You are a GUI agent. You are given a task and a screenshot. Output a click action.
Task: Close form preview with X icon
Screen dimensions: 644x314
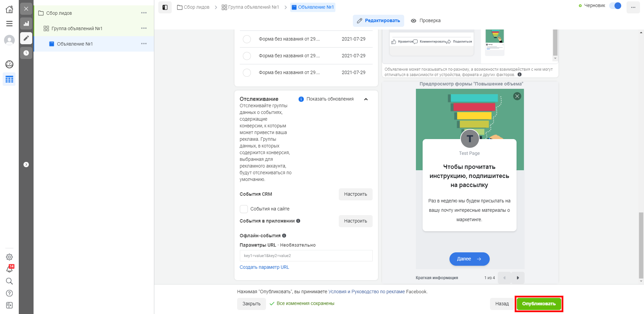click(x=517, y=96)
